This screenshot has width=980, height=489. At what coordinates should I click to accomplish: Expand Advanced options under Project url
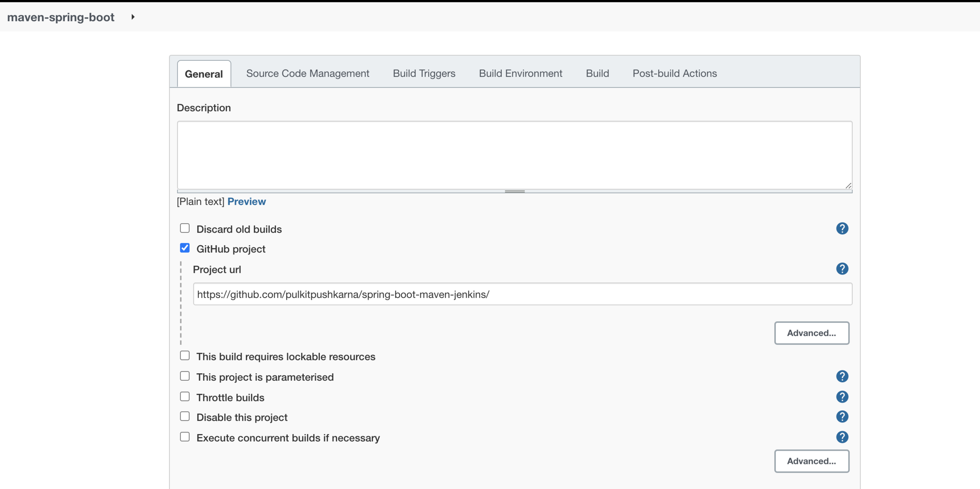811,333
